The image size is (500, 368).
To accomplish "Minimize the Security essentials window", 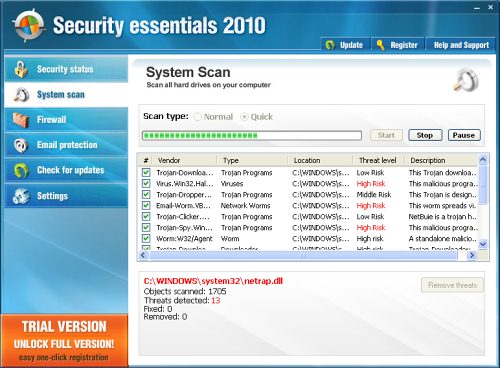I will 477,7.
